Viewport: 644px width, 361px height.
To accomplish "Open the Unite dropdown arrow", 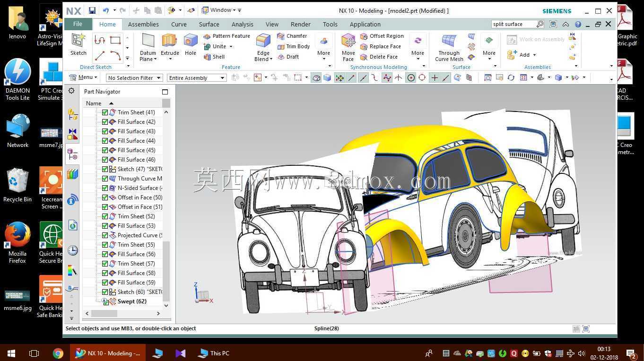I will coord(231,46).
